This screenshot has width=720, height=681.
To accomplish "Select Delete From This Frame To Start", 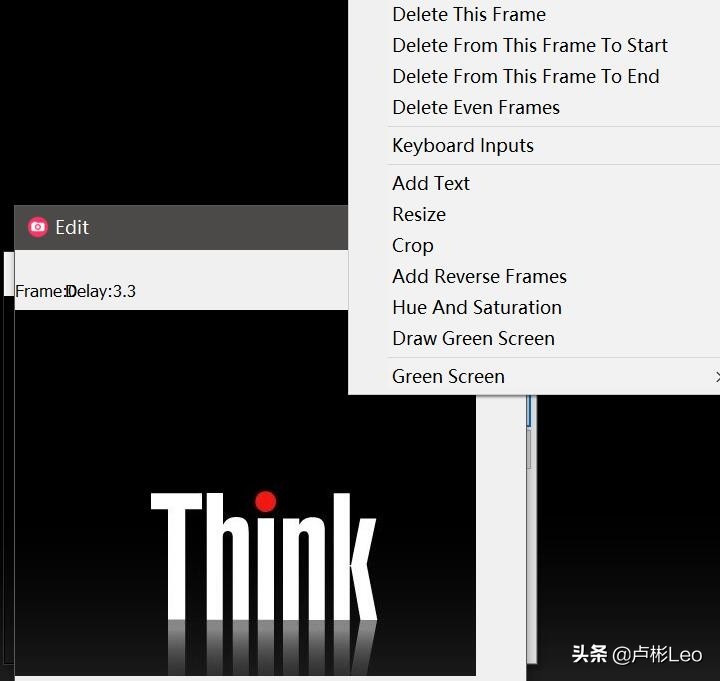I will coord(534,45).
